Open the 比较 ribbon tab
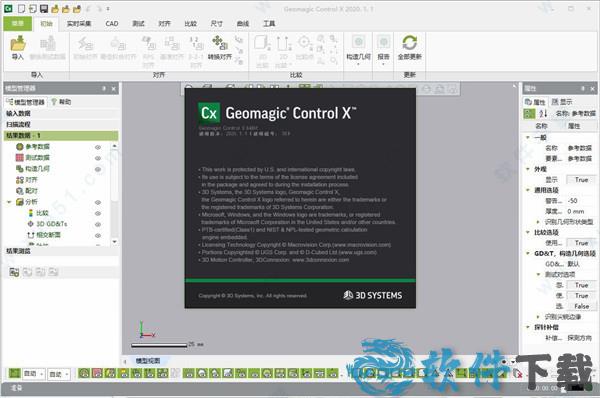The width and height of the screenshot is (600, 398). [190, 24]
